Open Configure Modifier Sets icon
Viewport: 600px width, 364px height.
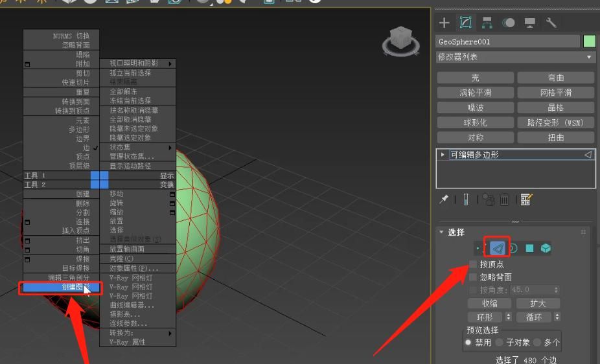click(x=527, y=199)
